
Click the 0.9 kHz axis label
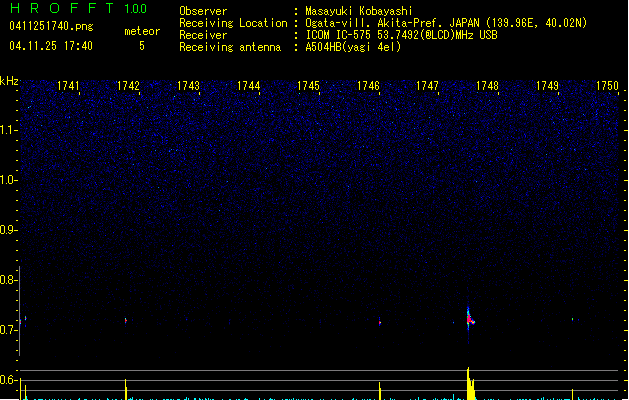tap(8, 230)
